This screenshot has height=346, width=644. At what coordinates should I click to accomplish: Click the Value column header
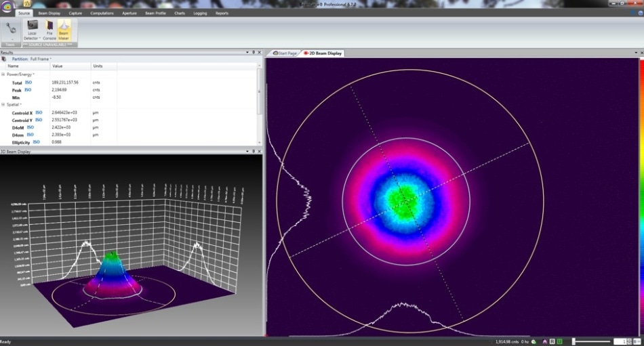pyautogui.click(x=71, y=66)
